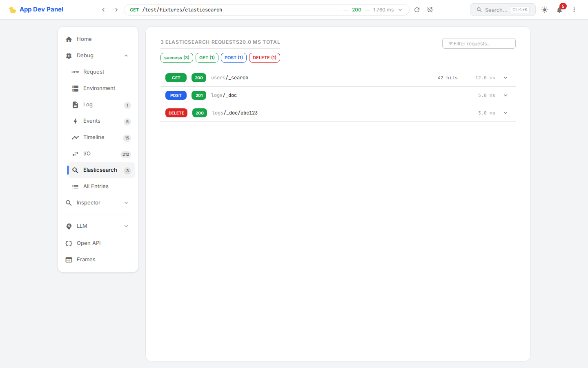Screen dimensions: 588x368
Task: Switch theme using the sun icon
Action: click(545, 10)
